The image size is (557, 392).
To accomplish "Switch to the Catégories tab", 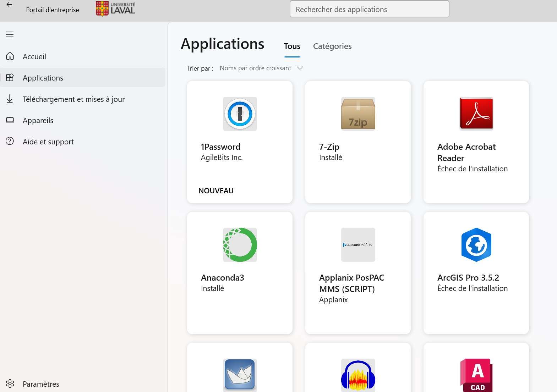I will click(x=332, y=46).
